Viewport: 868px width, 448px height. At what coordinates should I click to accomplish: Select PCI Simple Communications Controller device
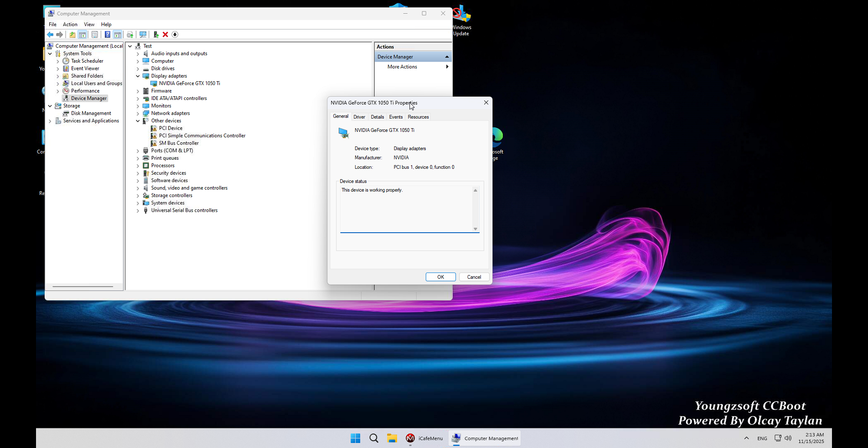[202, 136]
